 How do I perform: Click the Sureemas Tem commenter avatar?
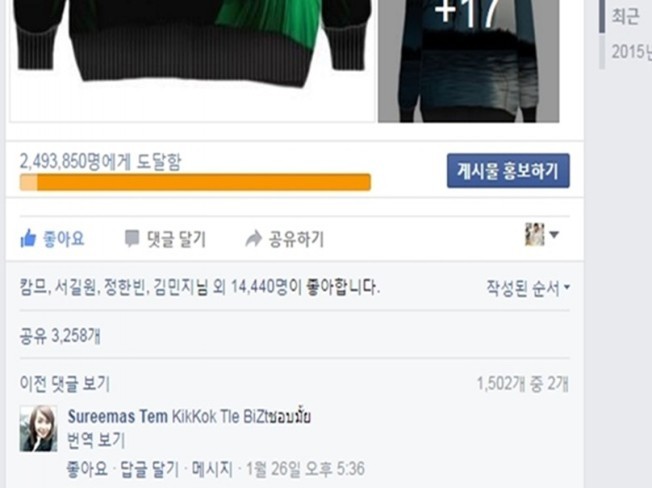pos(38,428)
